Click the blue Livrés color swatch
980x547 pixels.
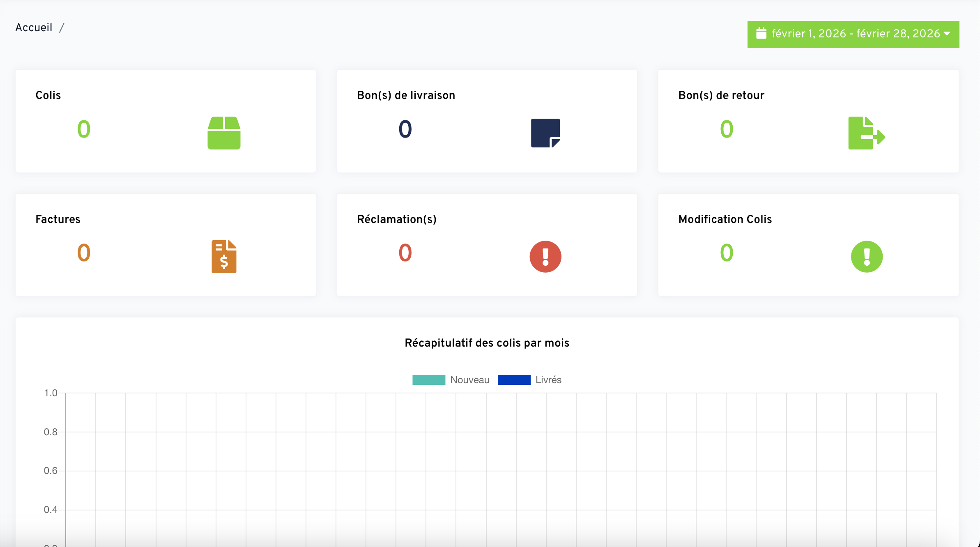point(514,380)
